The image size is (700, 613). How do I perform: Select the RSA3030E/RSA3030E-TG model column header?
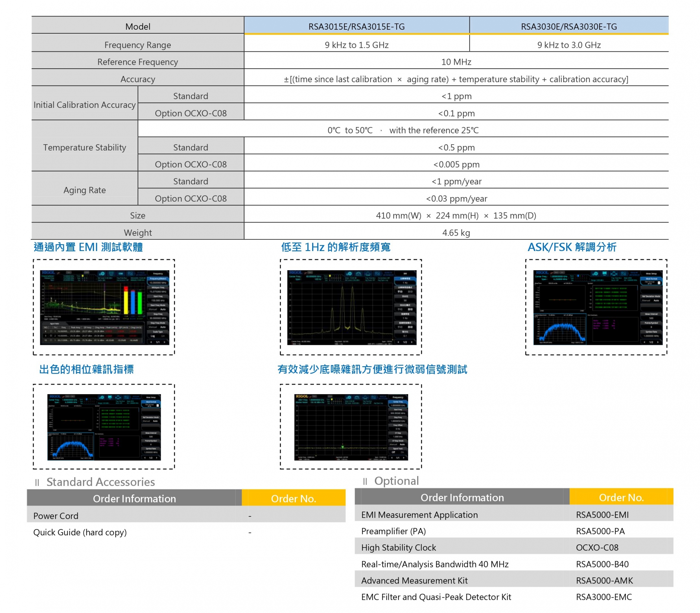(569, 27)
